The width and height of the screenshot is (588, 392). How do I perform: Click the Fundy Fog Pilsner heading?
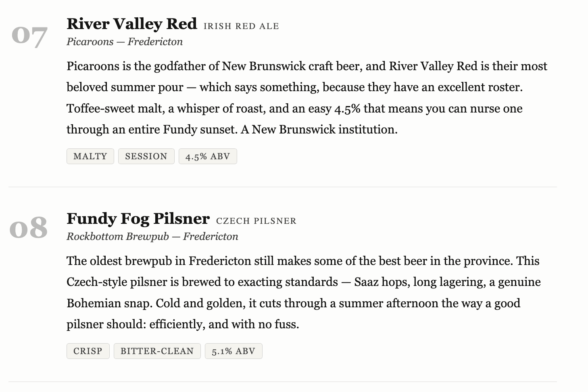point(138,219)
